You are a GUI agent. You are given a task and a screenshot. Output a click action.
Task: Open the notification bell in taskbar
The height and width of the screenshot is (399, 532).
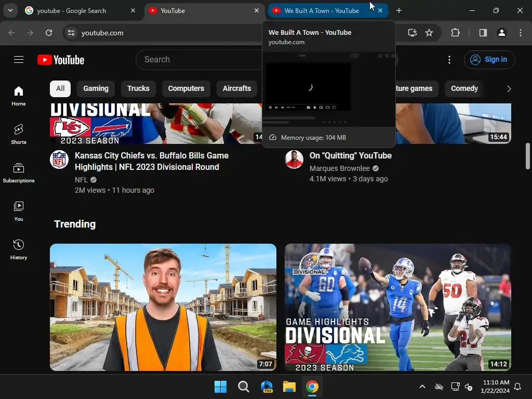(x=518, y=387)
